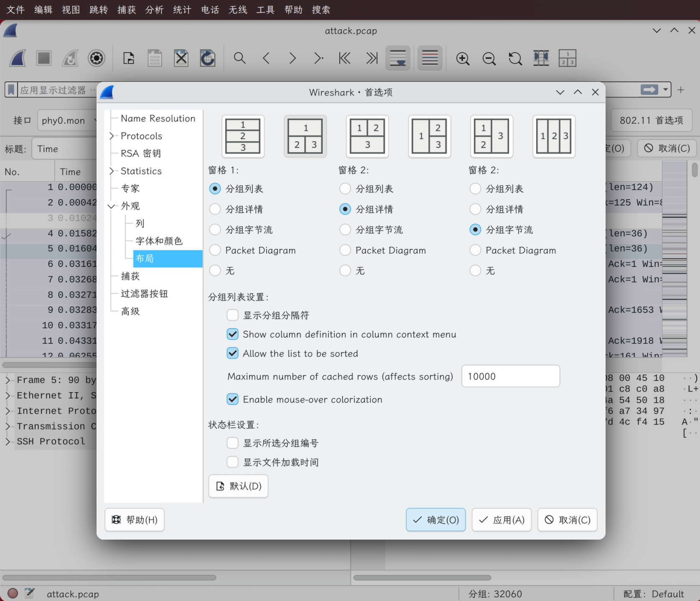Select layout with pane 3 on right
Image resolution: width=700 pixels, height=601 pixels.
(x=492, y=136)
